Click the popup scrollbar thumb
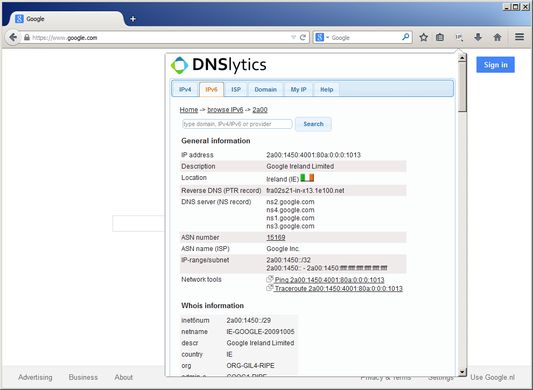The width and height of the screenshot is (533, 390). (462, 87)
